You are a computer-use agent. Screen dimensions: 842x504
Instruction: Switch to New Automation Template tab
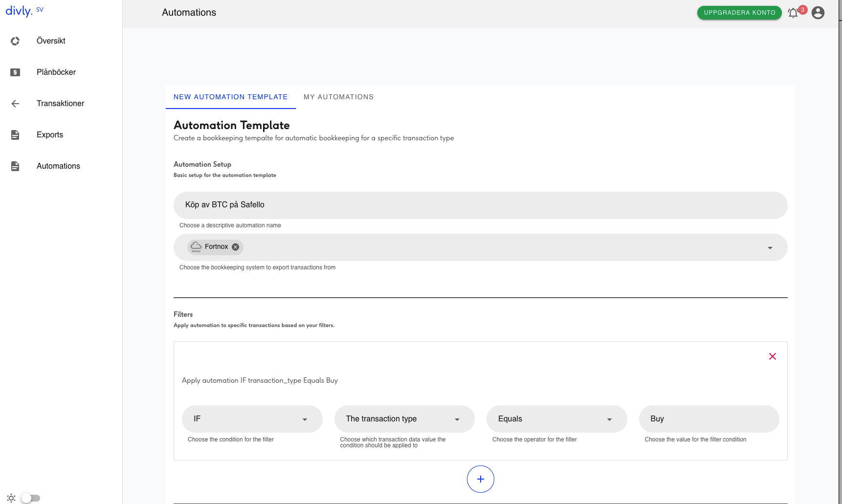(230, 97)
